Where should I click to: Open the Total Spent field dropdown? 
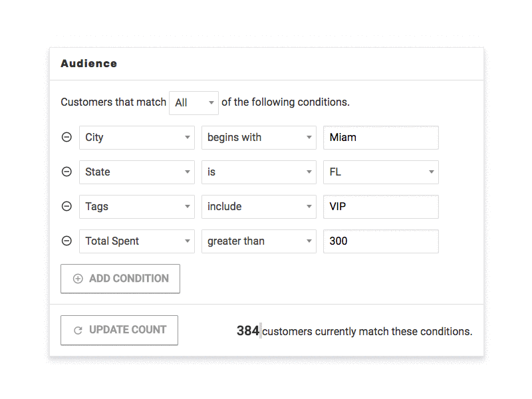tap(137, 241)
